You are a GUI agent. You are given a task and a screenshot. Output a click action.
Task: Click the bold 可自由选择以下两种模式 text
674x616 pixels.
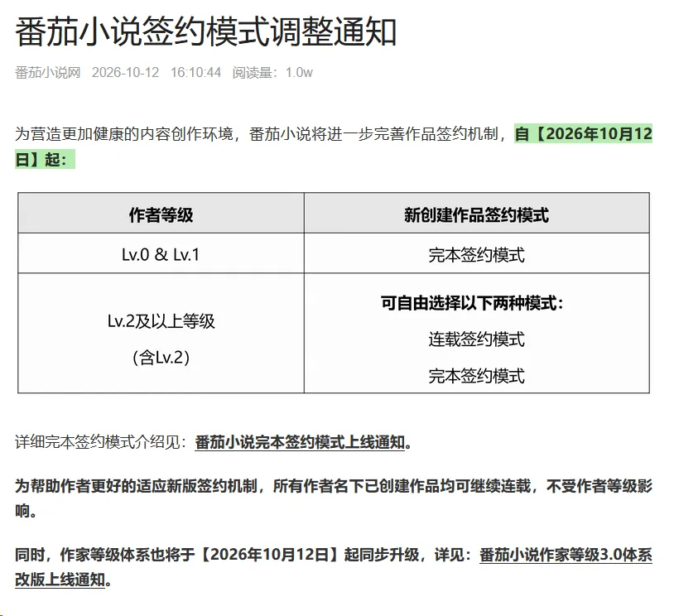[472, 303]
